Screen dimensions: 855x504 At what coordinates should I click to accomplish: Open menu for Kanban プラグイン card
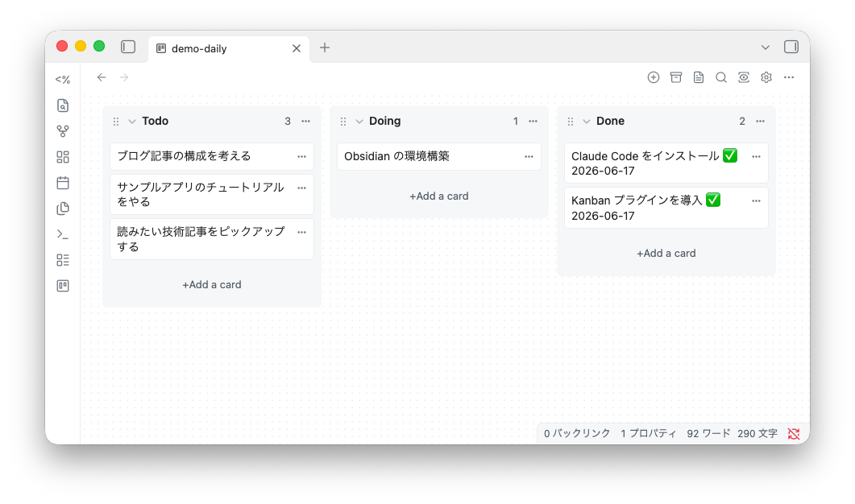[756, 201]
